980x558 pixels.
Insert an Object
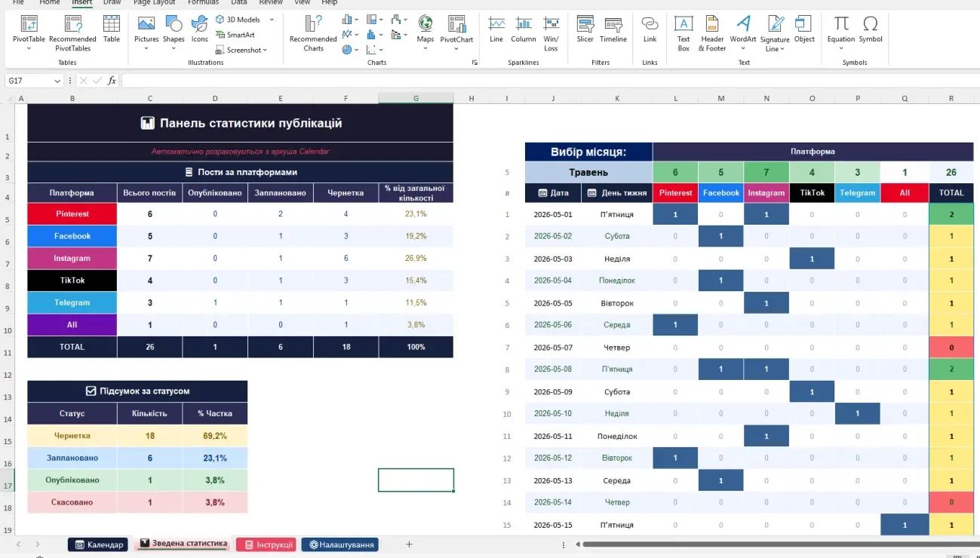(x=804, y=29)
